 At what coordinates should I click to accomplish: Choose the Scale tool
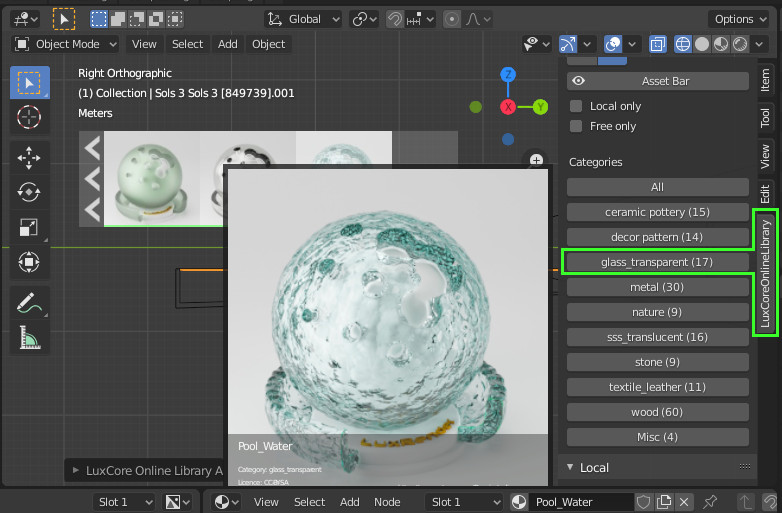pos(29,227)
